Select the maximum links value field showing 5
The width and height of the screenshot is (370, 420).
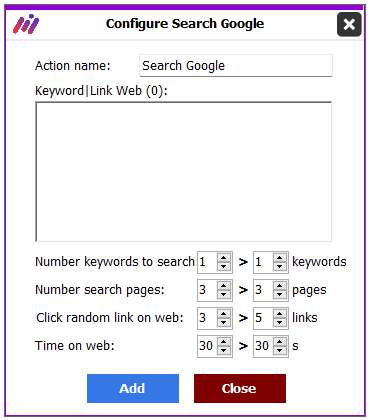[263, 318]
